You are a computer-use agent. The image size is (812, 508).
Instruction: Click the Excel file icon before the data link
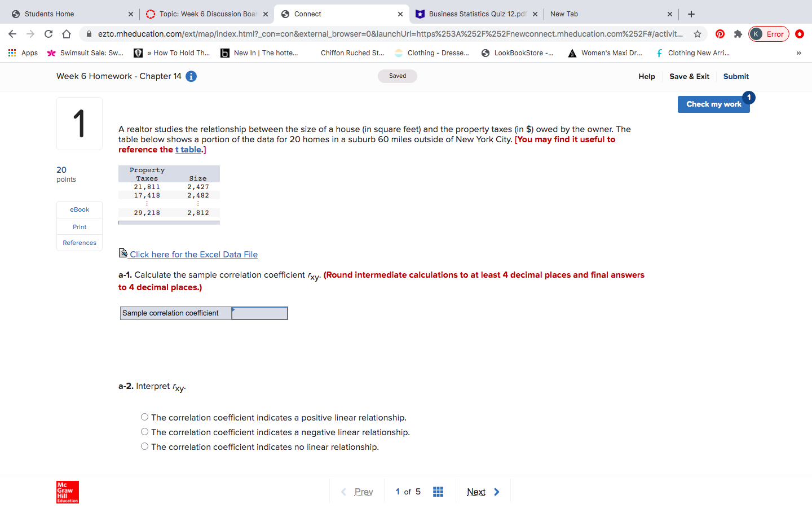click(122, 253)
